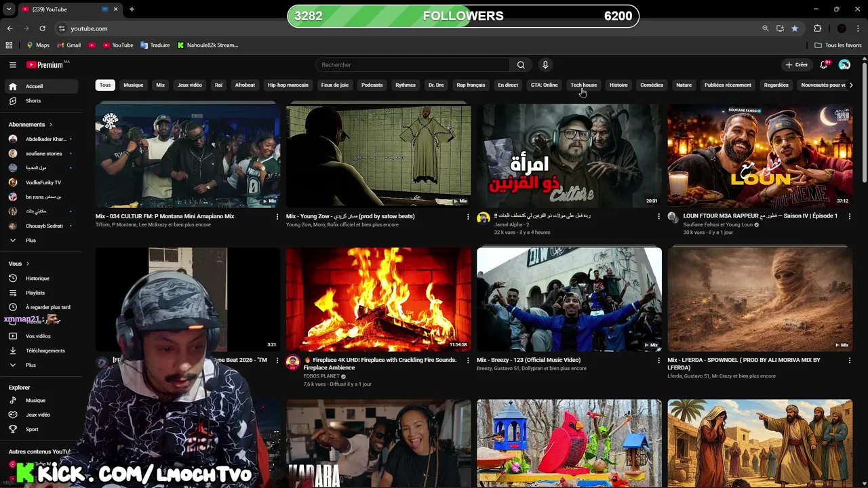This screenshot has width=868, height=488.
Task: Open browser extensions puzzle icon
Action: (818, 28)
